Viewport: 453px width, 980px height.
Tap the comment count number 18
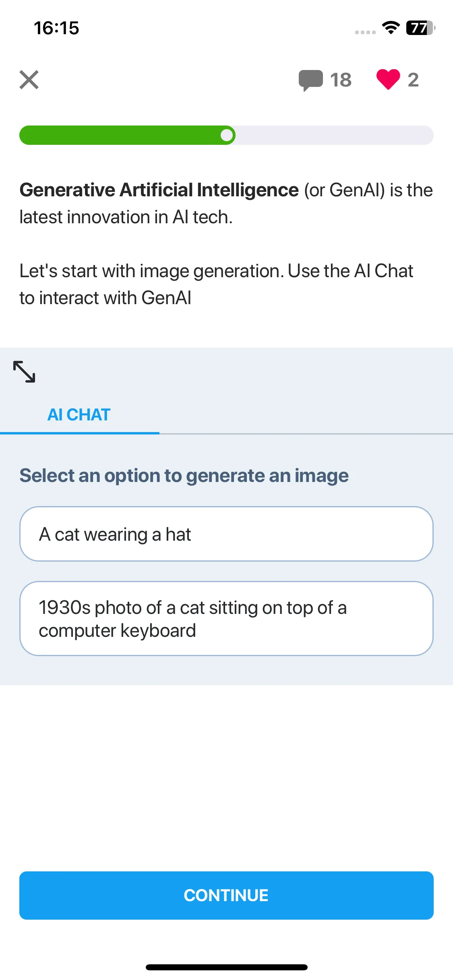pyautogui.click(x=341, y=80)
